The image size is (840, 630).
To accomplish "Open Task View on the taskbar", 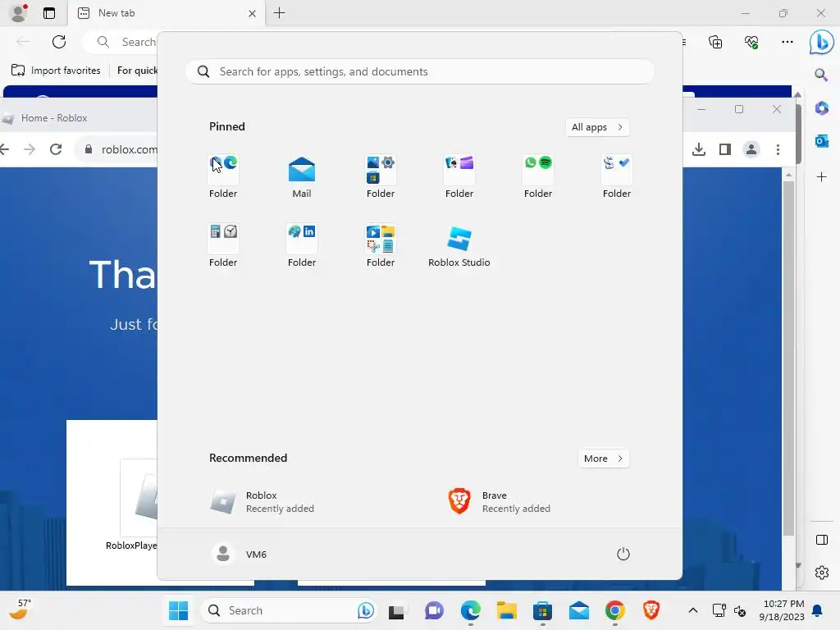I will [396, 610].
